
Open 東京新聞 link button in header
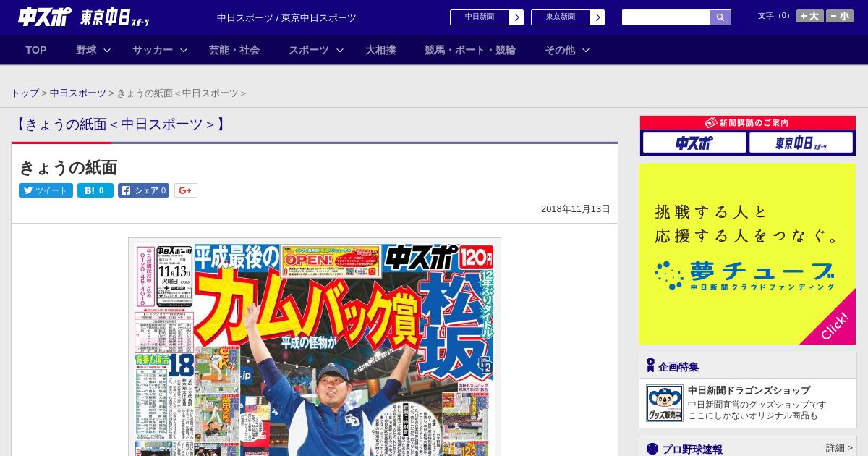[560, 17]
